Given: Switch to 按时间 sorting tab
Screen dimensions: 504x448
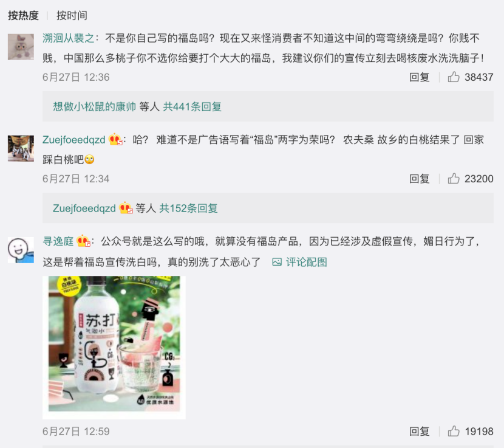Looking at the screenshot, I should (x=72, y=15).
